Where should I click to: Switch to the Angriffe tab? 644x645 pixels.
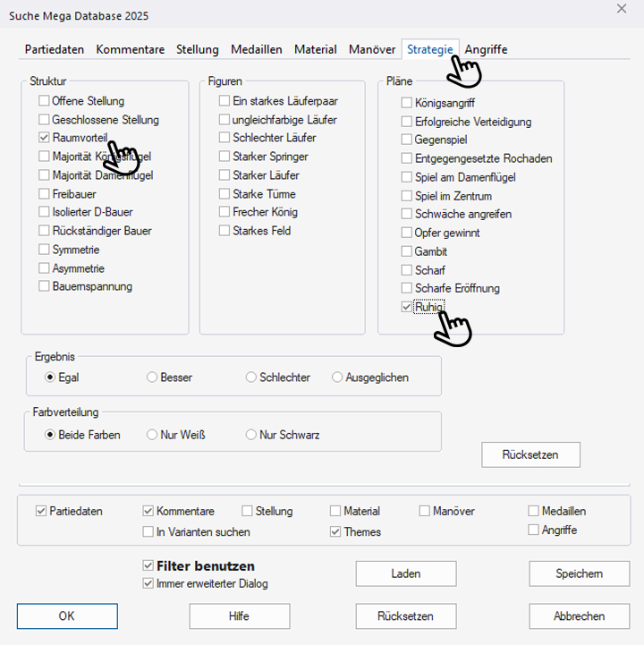point(486,50)
